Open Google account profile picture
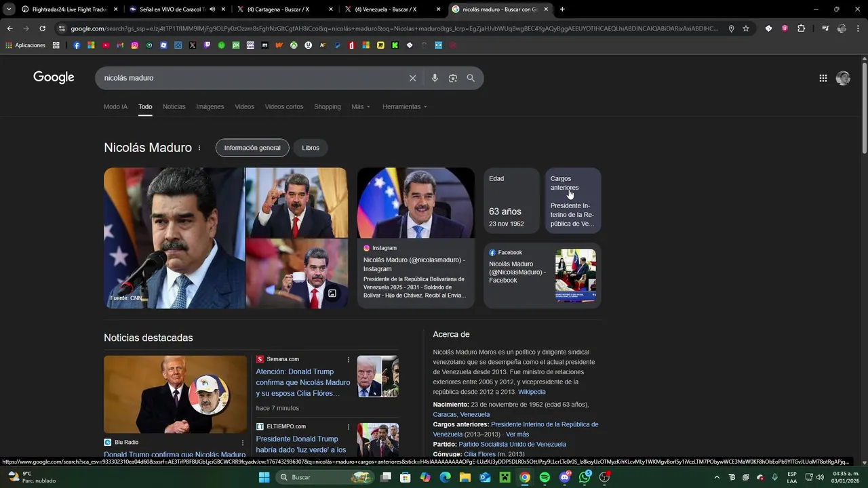The width and height of the screenshot is (868, 488). point(843,78)
